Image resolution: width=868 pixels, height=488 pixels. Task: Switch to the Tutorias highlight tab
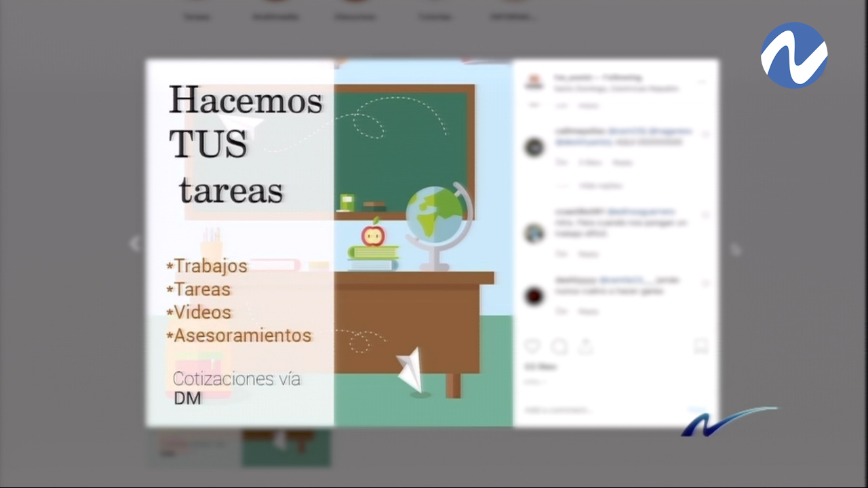435,5
